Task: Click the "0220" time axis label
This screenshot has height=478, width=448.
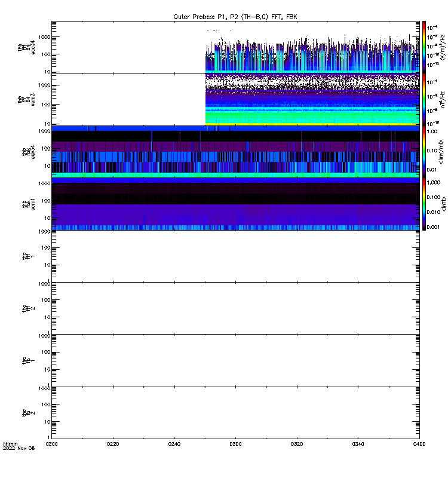Action: click(113, 444)
